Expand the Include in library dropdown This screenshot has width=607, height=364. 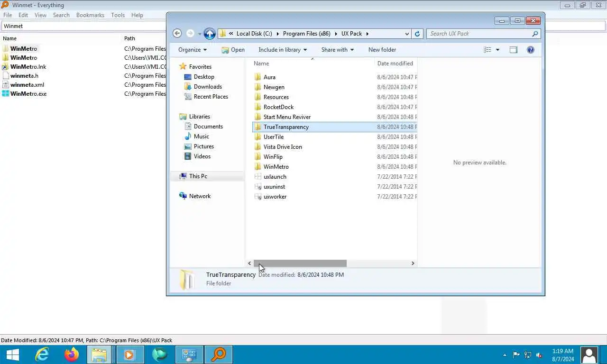(283, 50)
